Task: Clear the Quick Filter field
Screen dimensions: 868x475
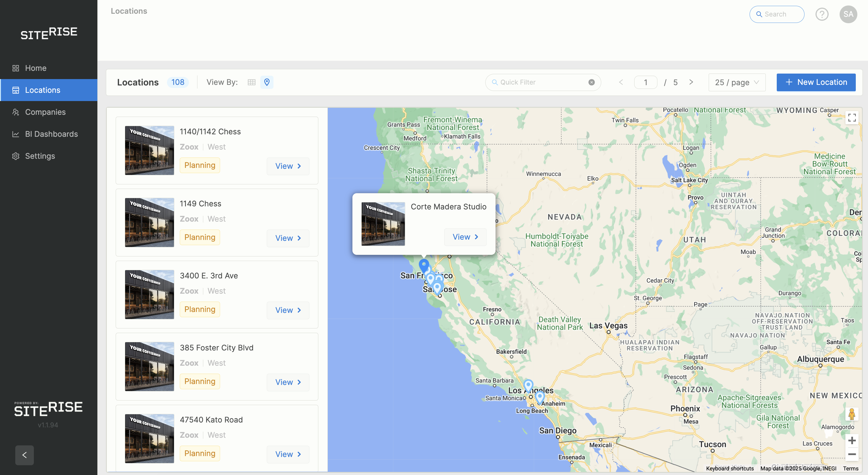Action: 591,82
